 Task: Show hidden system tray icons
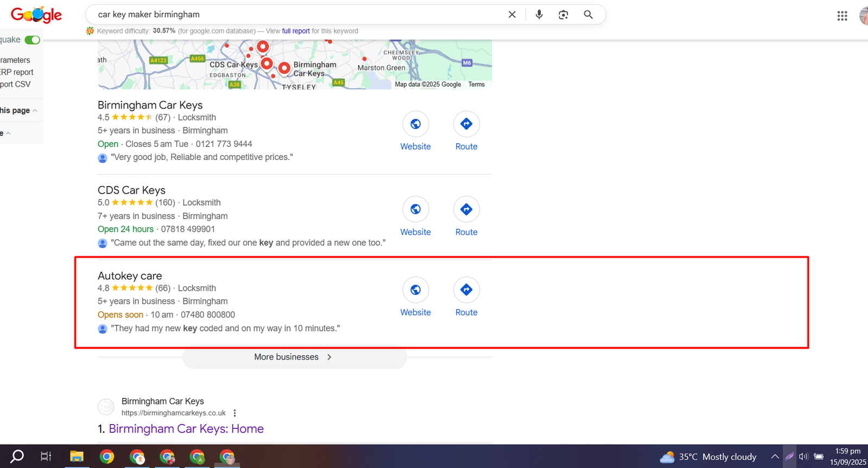tap(775, 457)
